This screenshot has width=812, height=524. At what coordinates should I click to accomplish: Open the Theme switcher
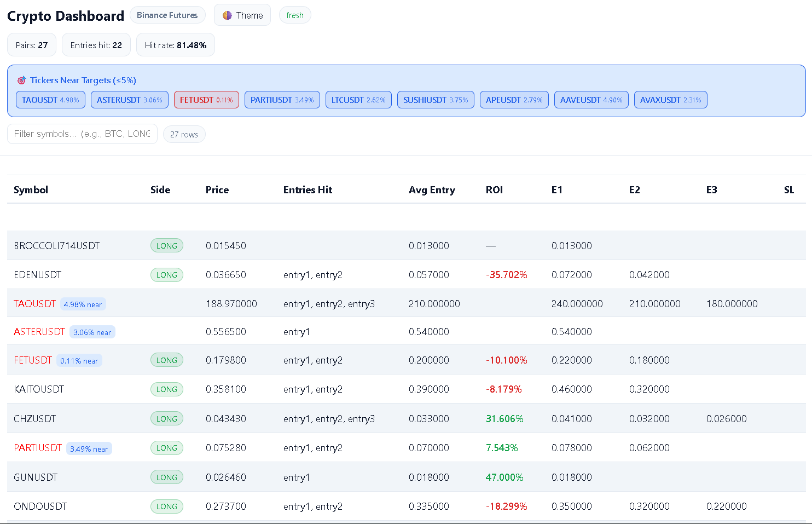(x=242, y=15)
